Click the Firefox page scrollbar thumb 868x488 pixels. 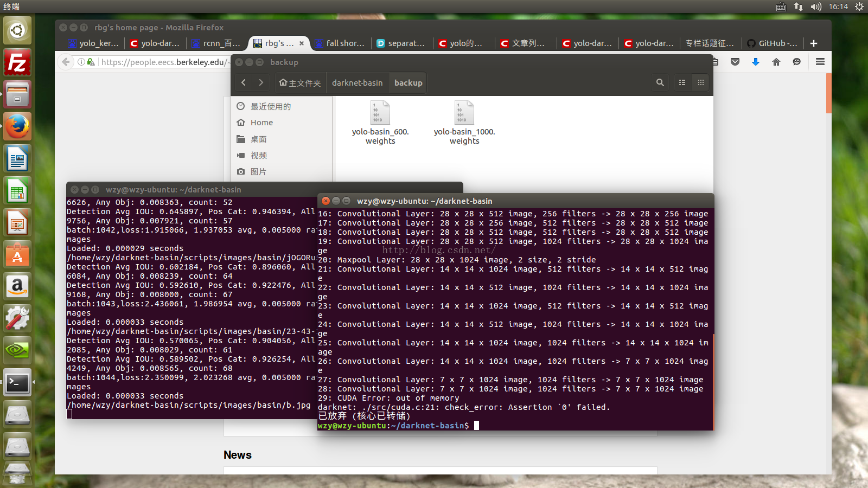[828, 93]
